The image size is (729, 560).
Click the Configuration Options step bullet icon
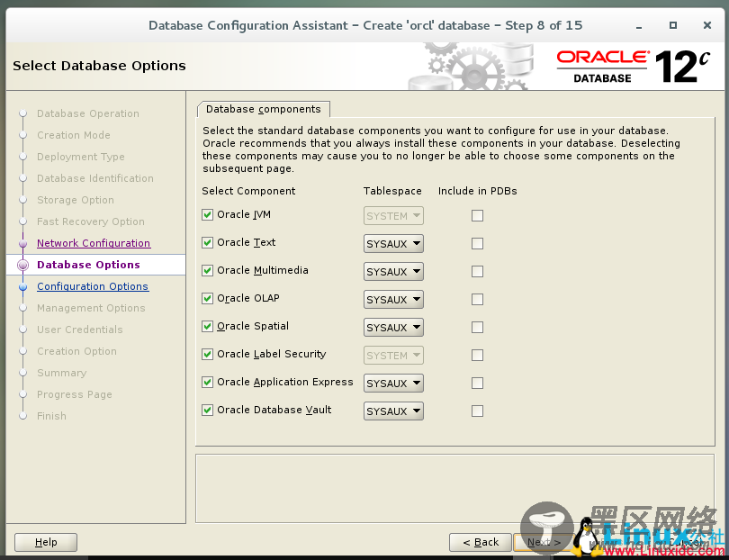click(x=22, y=287)
